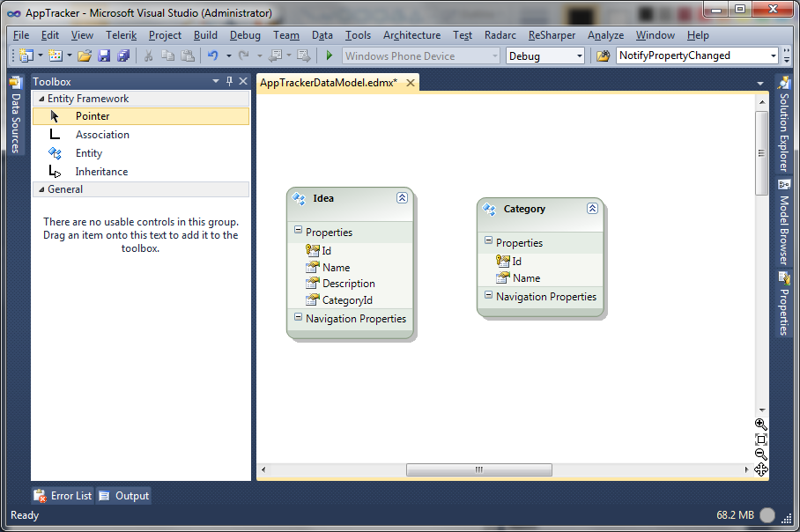Click the Zoom to 100% square icon
Screen dimensions: 800x532
(x=760, y=440)
